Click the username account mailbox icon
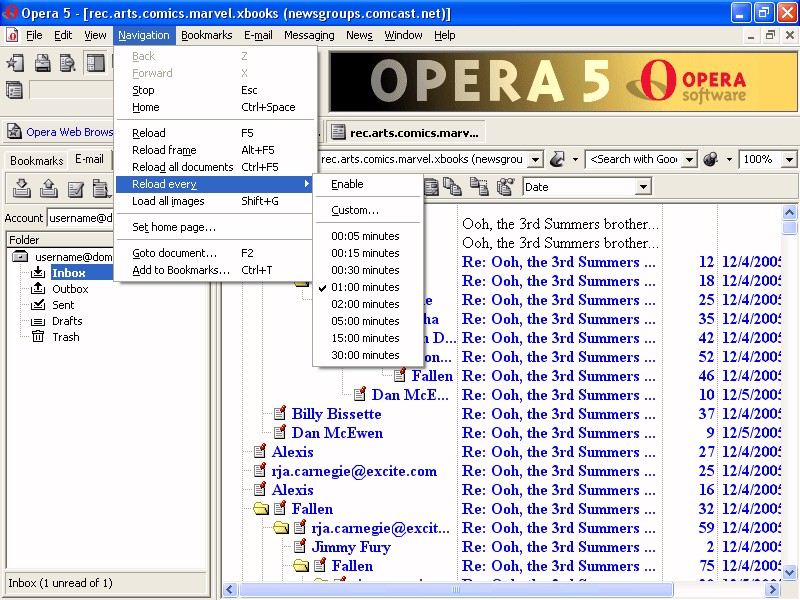800x600 pixels. point(20,256)
